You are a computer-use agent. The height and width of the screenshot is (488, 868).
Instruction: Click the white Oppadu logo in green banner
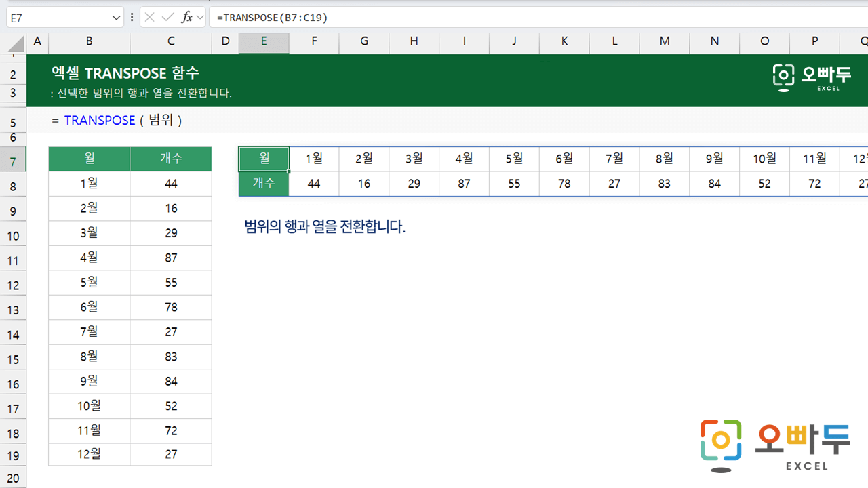coord(811,77)
